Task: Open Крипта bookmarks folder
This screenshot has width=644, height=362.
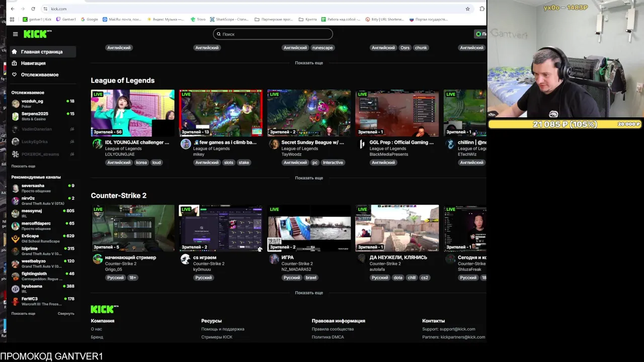Action: pos(307,19)
